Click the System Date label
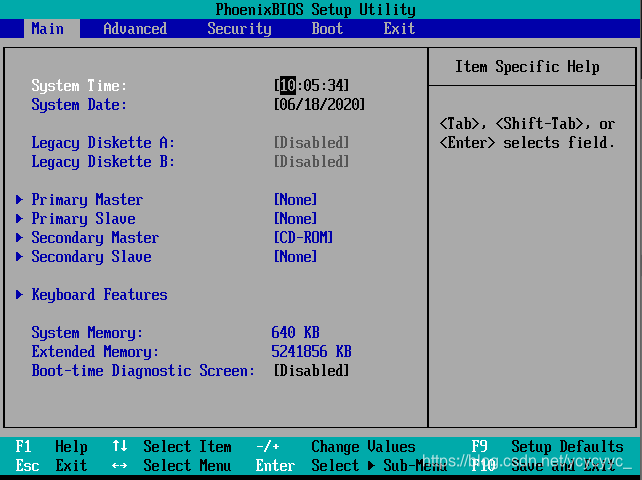 (x=79, y=105)
